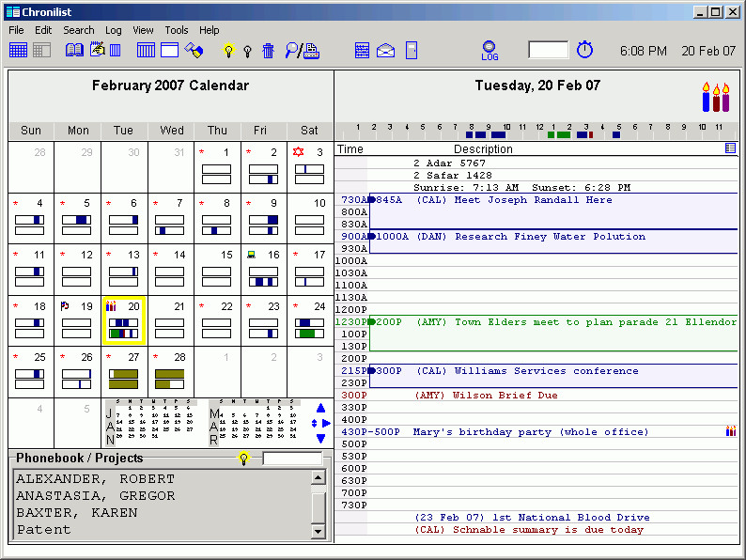Open the LOG toolbar button

(490, 51)
